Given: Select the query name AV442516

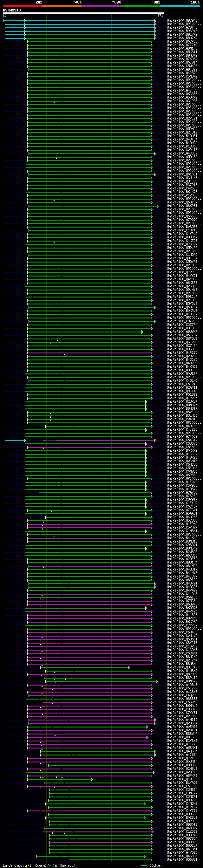Looking at the screenshot, I should pyautogui.click(x=12, y=10).
